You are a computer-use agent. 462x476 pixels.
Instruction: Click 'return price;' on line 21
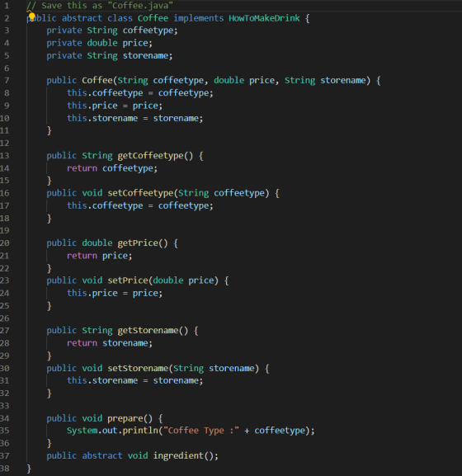(x=100, y=256)
